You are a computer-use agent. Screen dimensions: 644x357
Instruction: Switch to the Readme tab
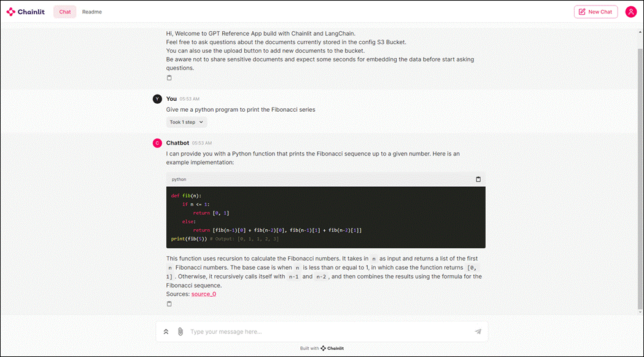92,12
